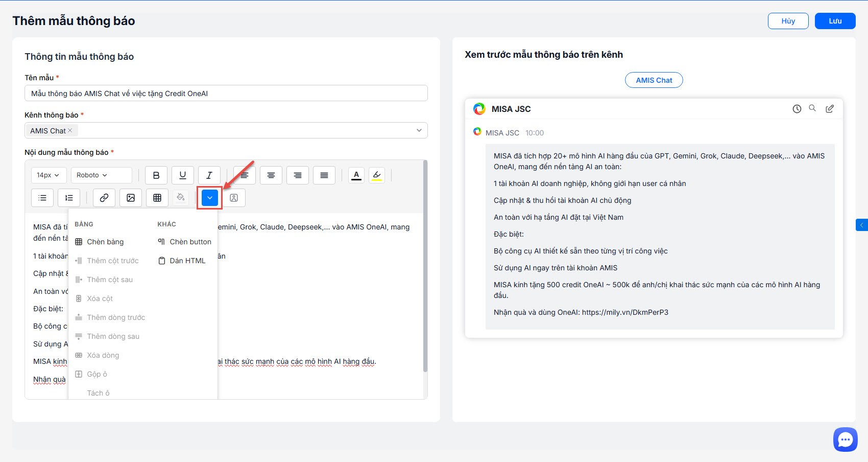Click "Đặc biệt:" line in the preview
This screenshot has width=868, height=462.
point(509,234)
